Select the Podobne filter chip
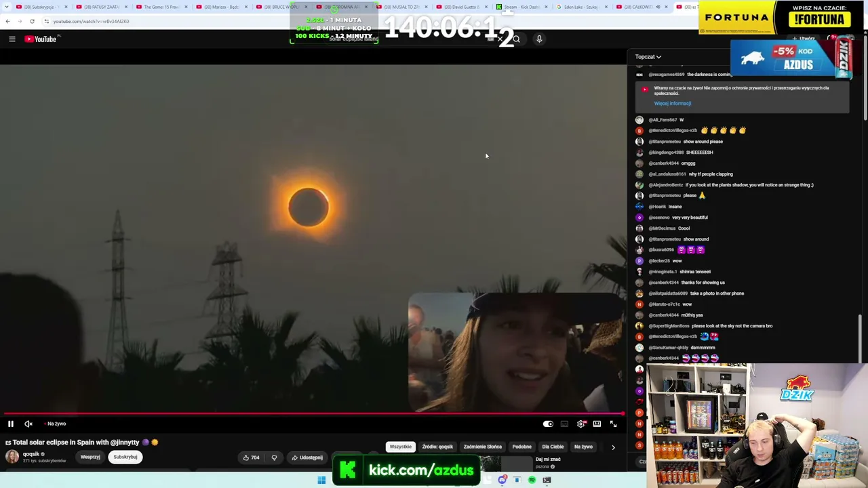The width and height of the screenshot is (868, 488). pyautogui.click(x=522, y=447)
